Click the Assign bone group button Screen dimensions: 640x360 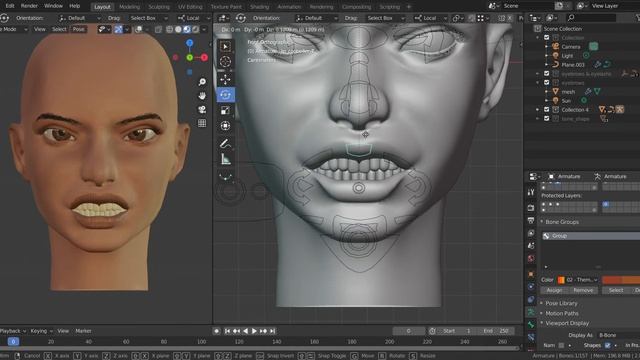[554, 290]
